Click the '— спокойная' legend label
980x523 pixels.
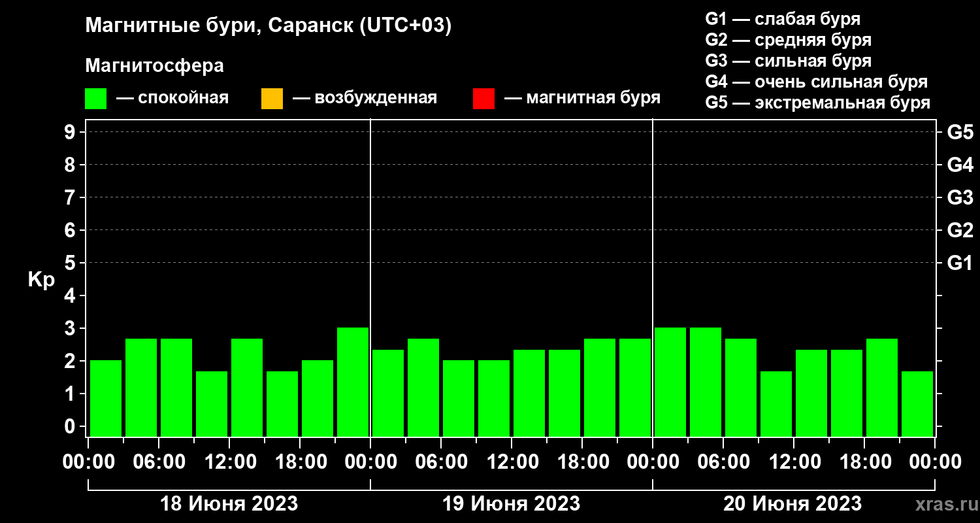tap(172, 98)
